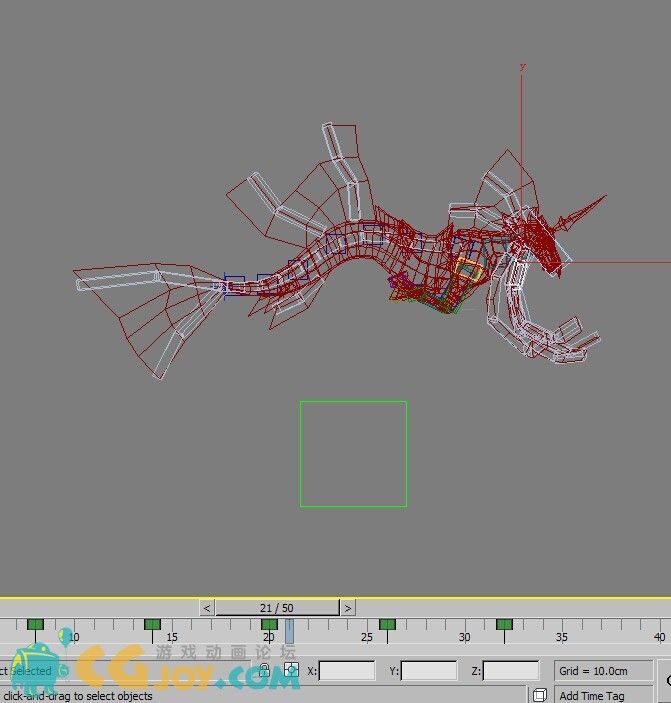Select the keyframe at frame 26

pos(387,625)
